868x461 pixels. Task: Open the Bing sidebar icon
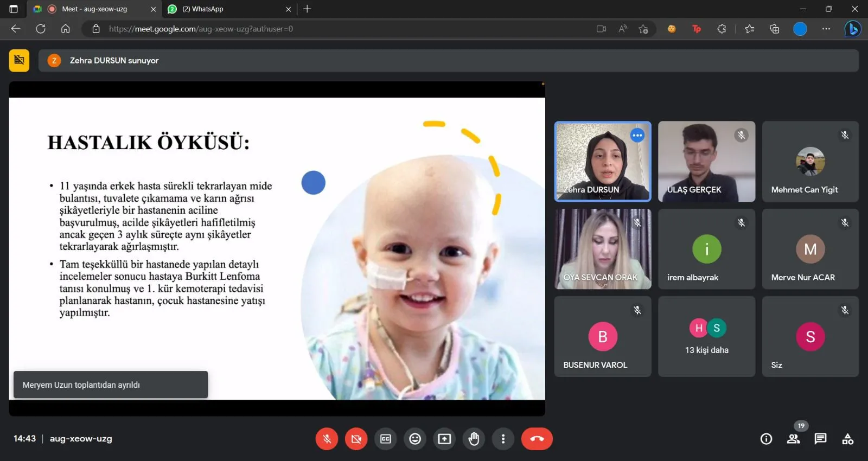pos(852,29)
